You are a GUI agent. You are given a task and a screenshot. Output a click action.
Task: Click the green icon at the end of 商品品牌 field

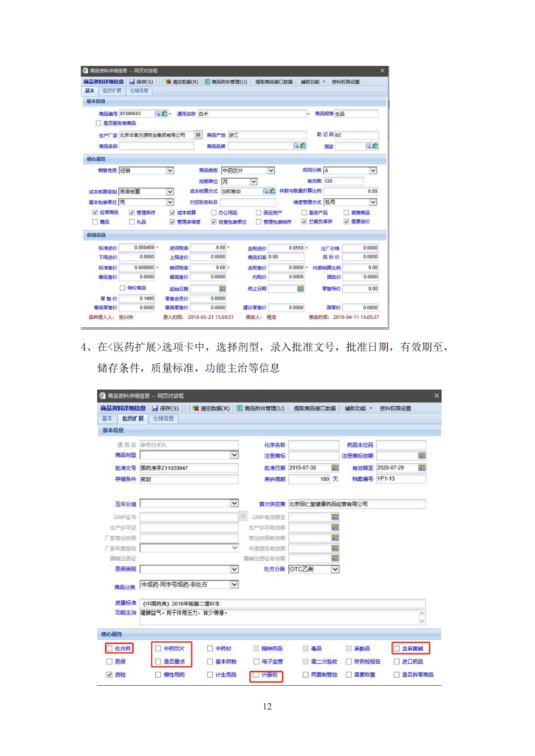click(303, 145)
